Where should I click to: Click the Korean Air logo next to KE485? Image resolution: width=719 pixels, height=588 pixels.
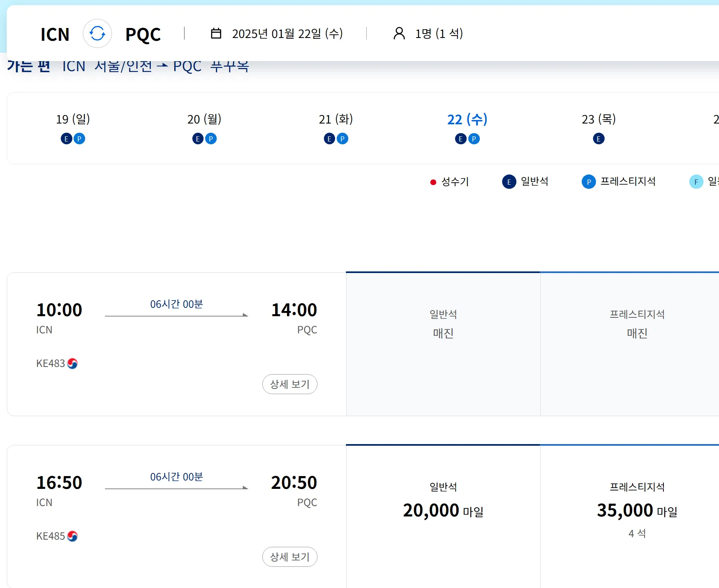72,536
